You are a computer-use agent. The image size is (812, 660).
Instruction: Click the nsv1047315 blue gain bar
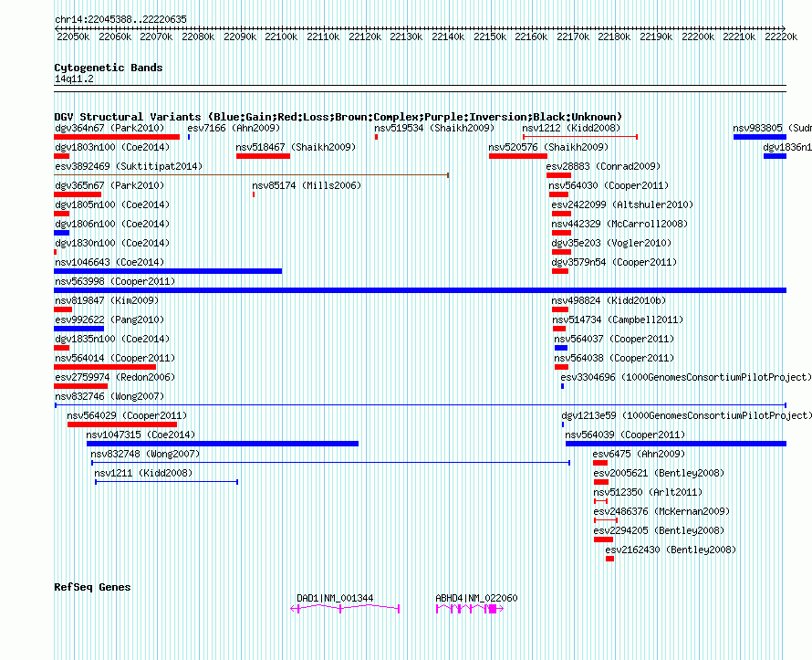[x=223, y=444]
